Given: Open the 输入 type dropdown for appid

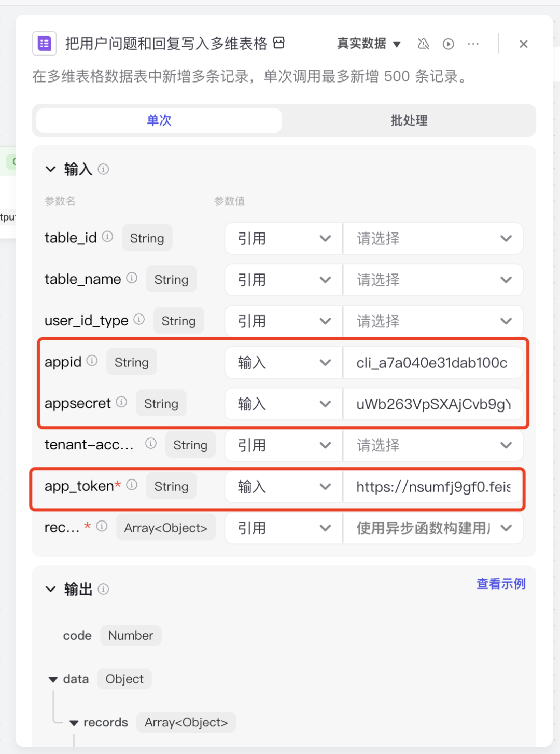Looking at the screenshot, I should [x=283, y=363].
